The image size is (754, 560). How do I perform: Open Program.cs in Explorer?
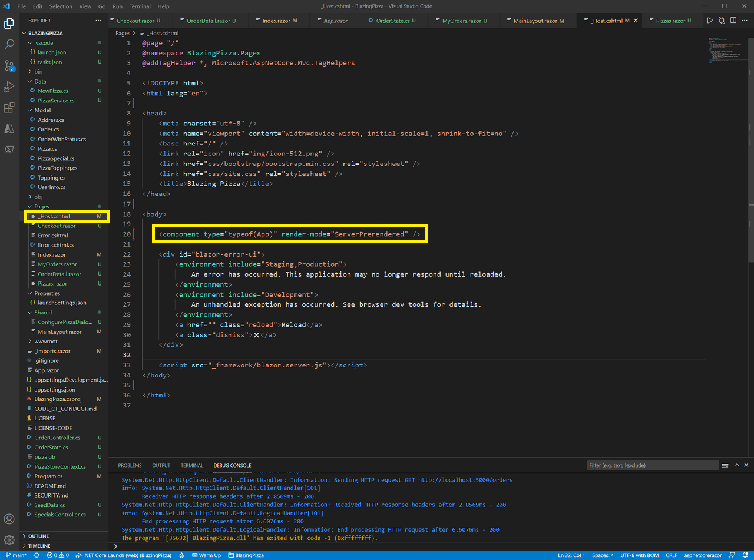click(x=48, y=476)
